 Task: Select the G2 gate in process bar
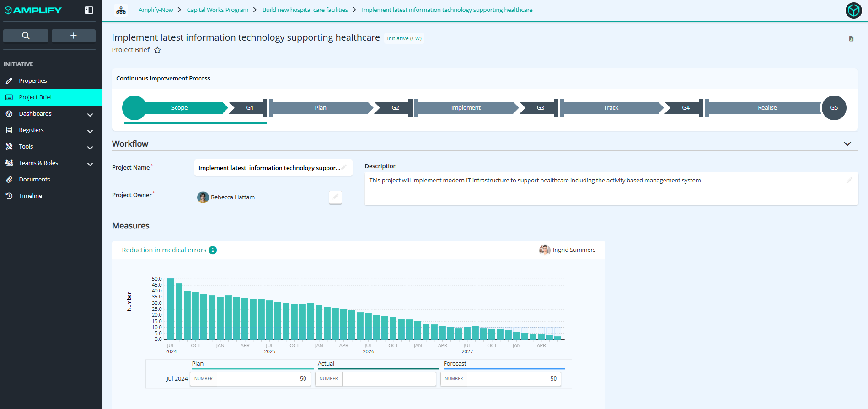[x=395, y=108]
